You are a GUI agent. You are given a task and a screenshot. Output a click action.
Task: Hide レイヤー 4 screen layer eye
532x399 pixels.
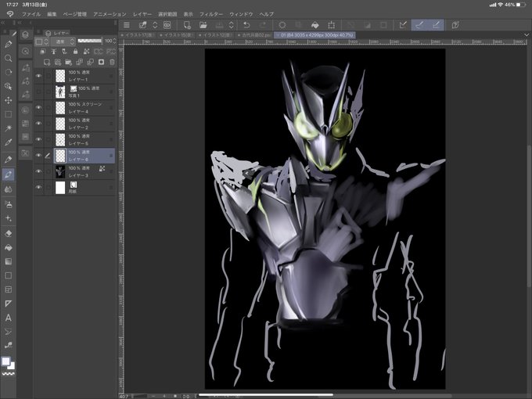pyautogui.click(x=38, y=107)
